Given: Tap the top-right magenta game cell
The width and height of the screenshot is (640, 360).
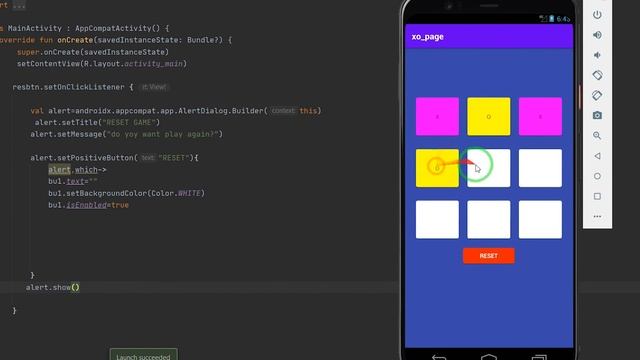Looking at the screenshot, I should coord(540,116).
